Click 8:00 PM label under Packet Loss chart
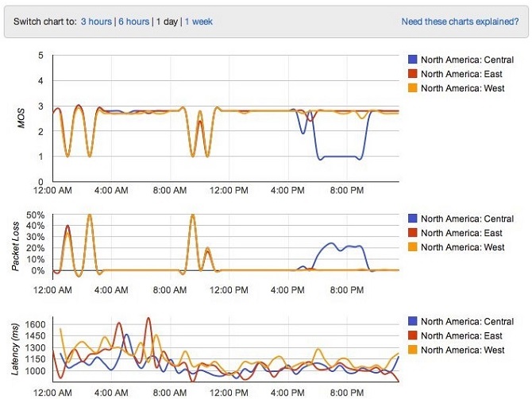This screenshot has height=399, width=532. point(347,290)
